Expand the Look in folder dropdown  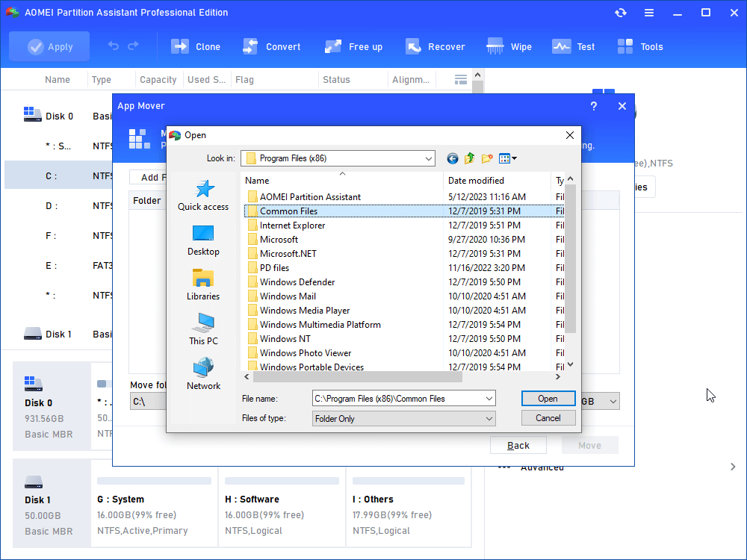tap(428, 158)
